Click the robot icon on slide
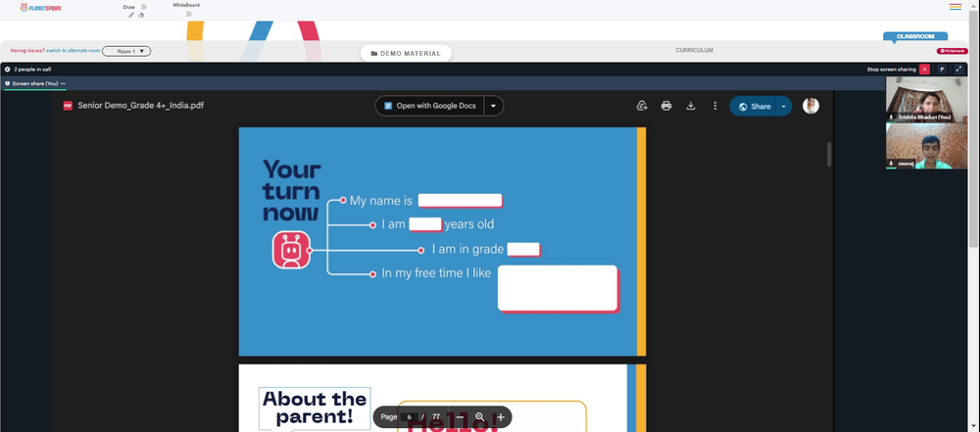Viewport: 980px width, 432px height. pos(291,250)
